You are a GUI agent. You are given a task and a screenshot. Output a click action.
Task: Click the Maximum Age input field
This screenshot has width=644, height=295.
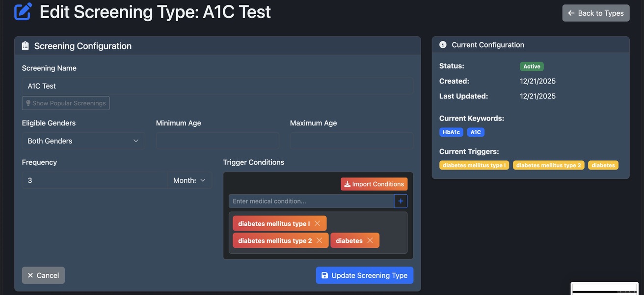pos(351,141)
